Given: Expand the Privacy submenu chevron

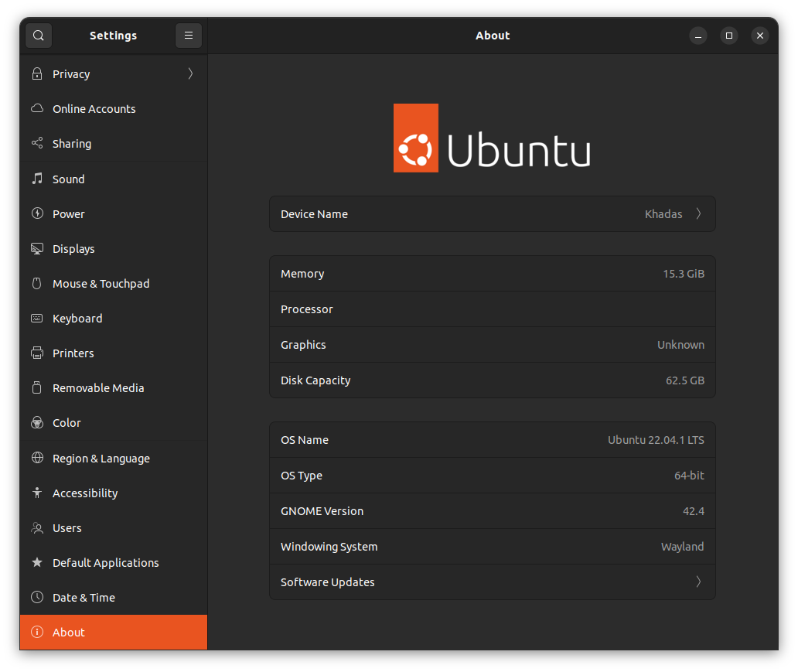Looking at the screenshot, I should tap(190, 73).
